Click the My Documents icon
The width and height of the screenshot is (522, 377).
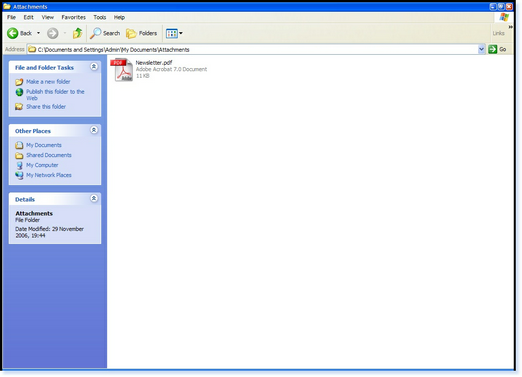coord(19,145)
